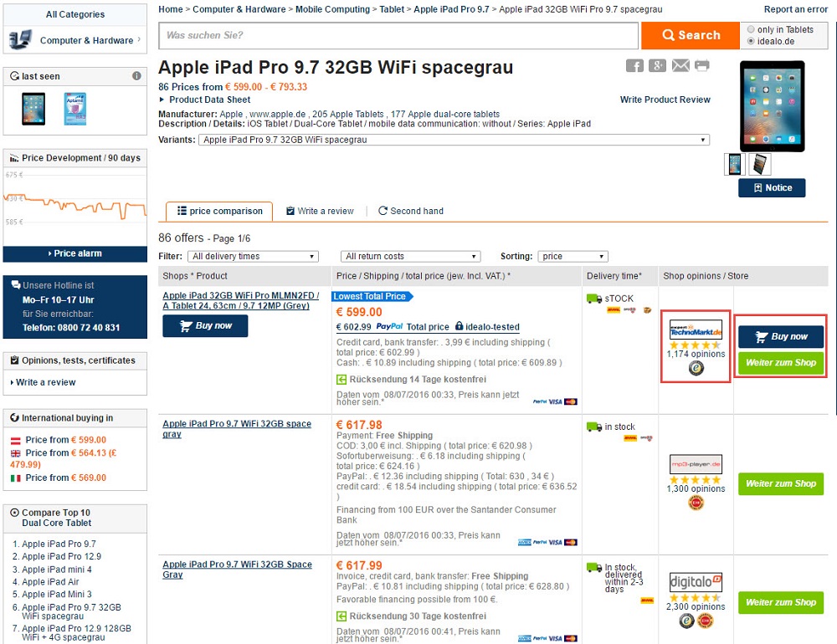The image size is (837, 644).
Task: Open the Sorting 'price' dropdown
Action: pyautogui.click(x=573, y=257)
